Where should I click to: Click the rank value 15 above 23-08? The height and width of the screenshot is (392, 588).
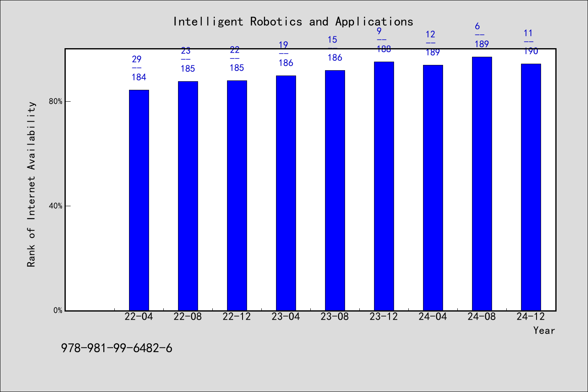[332, 40]
